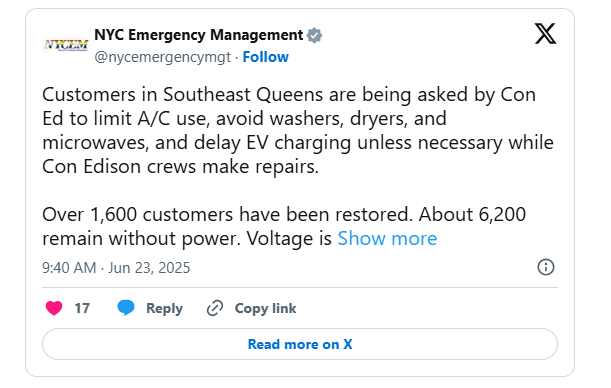This screenshot has height=388, width=611.
Task: Click the NYCEM profile avatar
Action: coord(65,45)
